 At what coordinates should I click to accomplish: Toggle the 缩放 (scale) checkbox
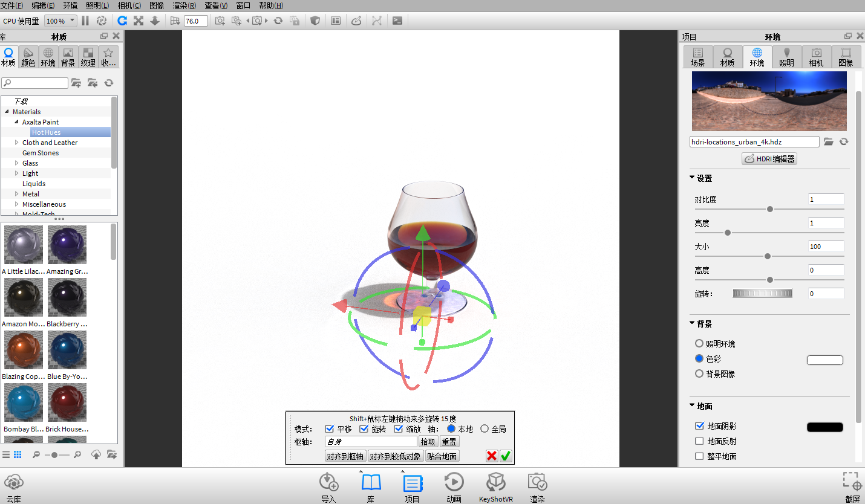399,429
